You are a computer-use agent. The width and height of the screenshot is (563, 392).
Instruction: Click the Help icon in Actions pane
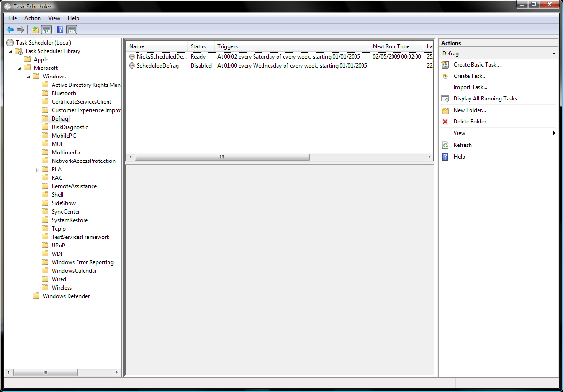tap(445, 157)
